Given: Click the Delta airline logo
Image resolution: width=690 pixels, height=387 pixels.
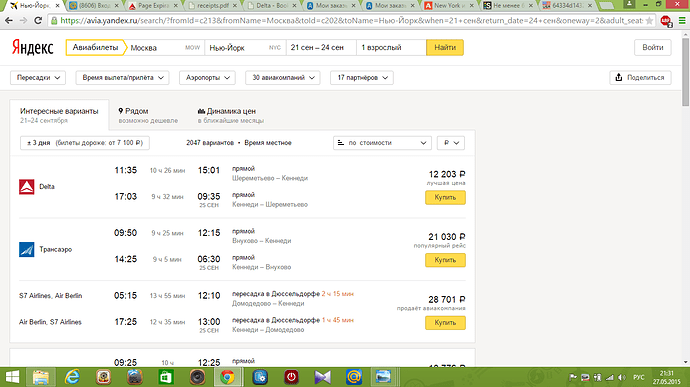Looking at the screenshot, I should point(26,187).
